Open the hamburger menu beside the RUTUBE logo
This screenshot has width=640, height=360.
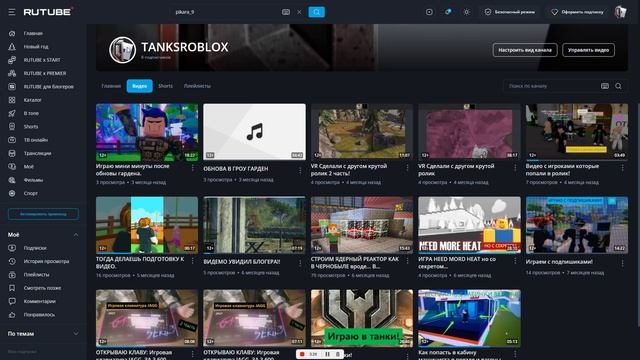tap(12, 12)
